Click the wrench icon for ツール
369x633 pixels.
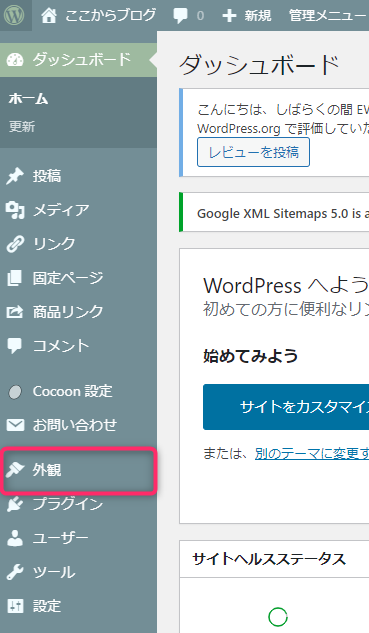(15, 572)
